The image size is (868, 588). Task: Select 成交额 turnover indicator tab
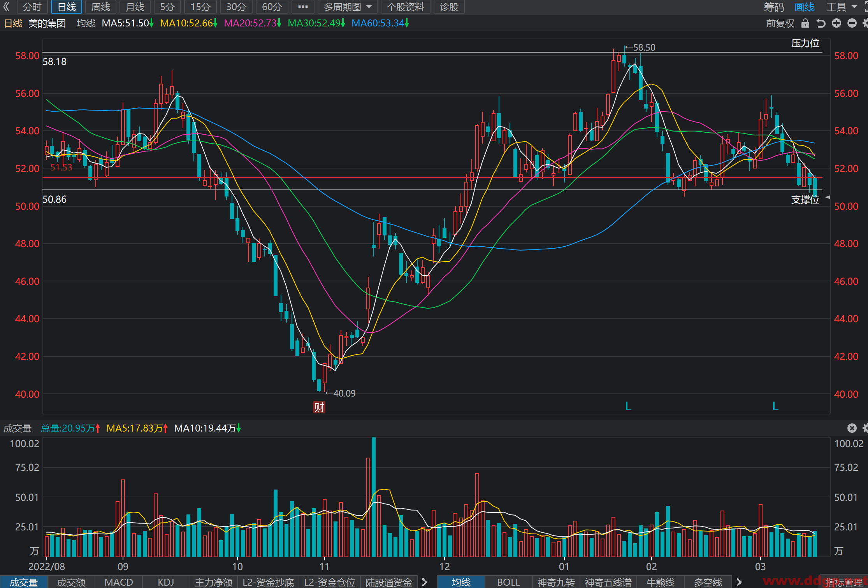[71, 582]
